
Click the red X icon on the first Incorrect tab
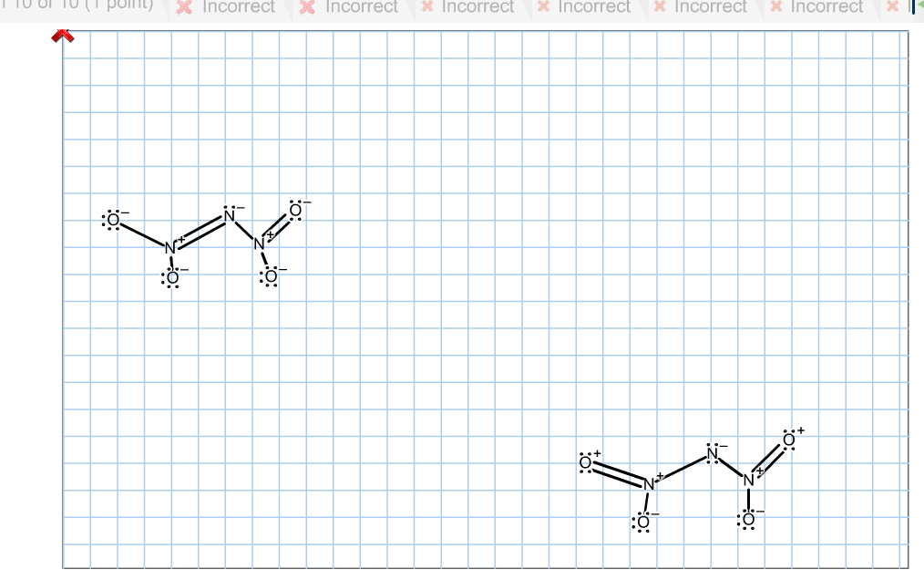[x=185, y=7]
